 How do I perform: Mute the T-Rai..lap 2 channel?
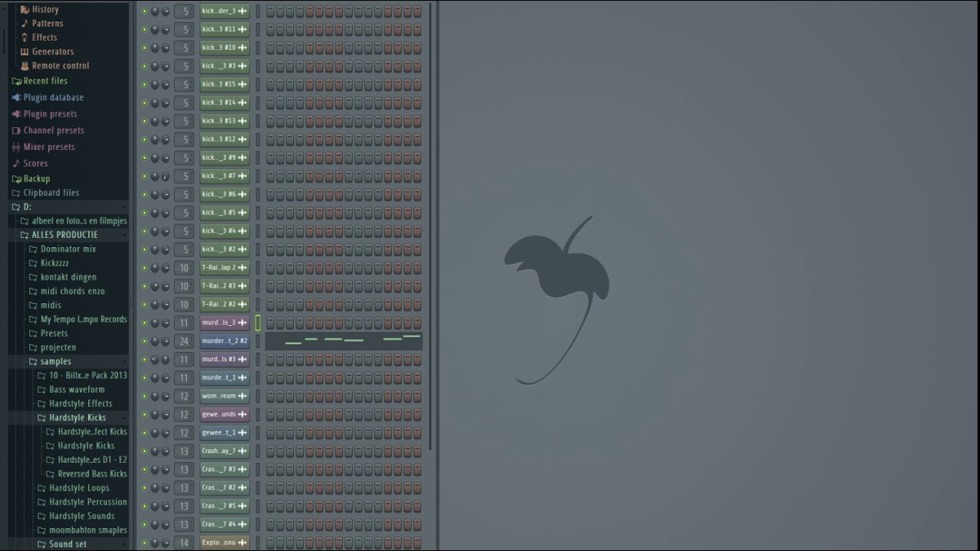(x=144, y=268)
